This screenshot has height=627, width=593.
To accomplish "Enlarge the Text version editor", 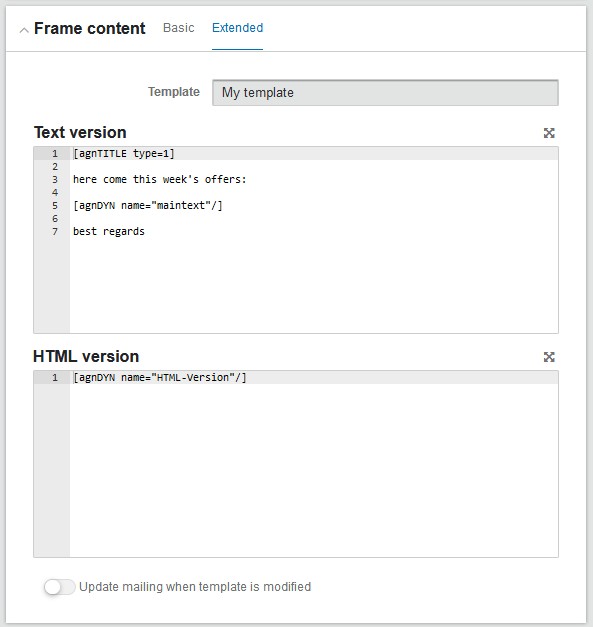I will [x=549, y=133].
